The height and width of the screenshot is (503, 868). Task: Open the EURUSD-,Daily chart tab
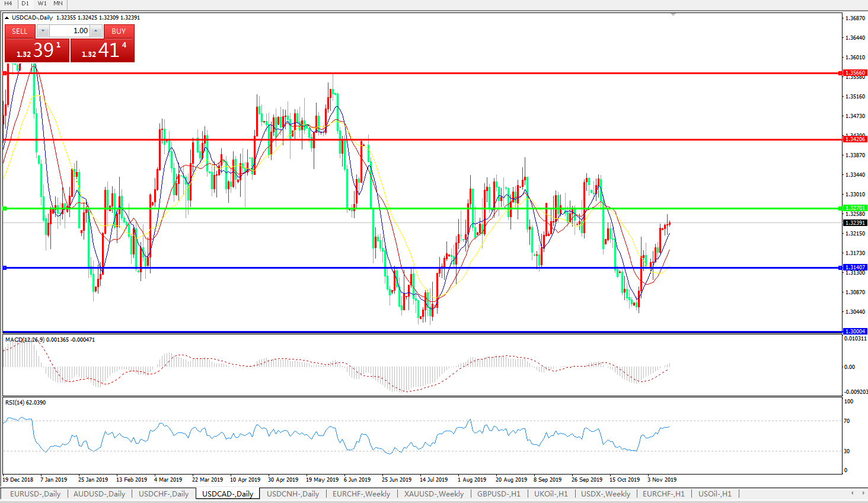tap(35, 494)
